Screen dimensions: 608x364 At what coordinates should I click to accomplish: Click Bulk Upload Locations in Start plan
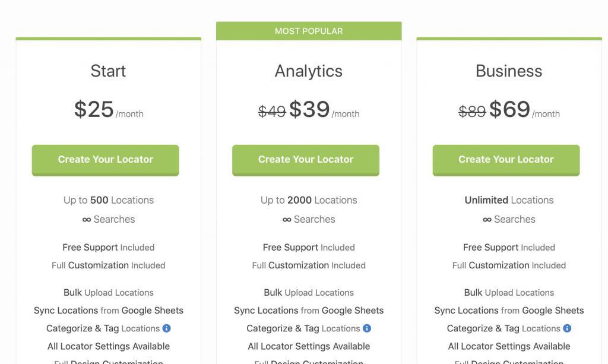(109, 293)
